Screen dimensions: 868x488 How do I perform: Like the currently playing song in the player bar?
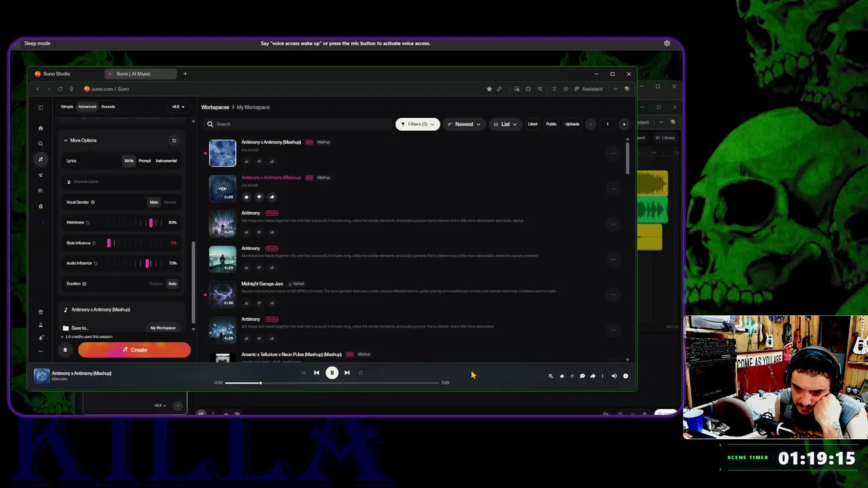(x=561, y=376)
